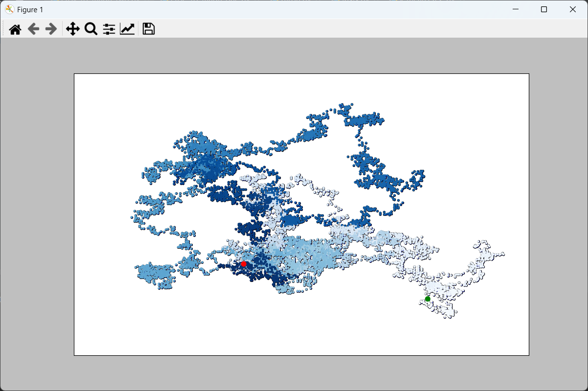This screenshot has height=391, width=588.
Task: Activate the Pan axes tool
Action: [x=72, y=29]
